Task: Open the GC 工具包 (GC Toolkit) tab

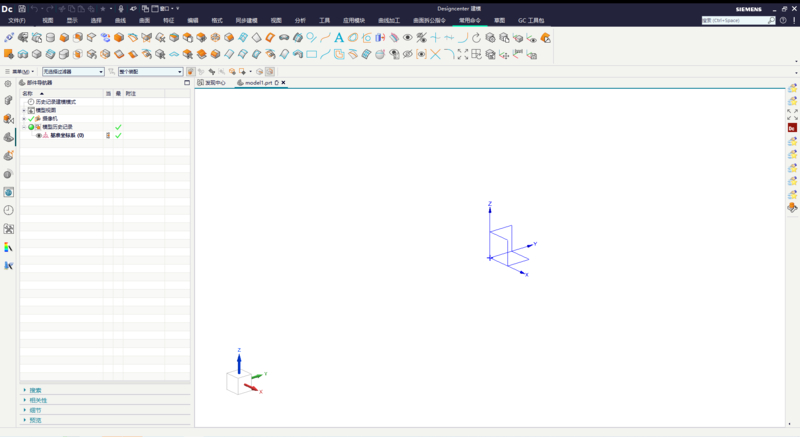Action: click(531, 20)
